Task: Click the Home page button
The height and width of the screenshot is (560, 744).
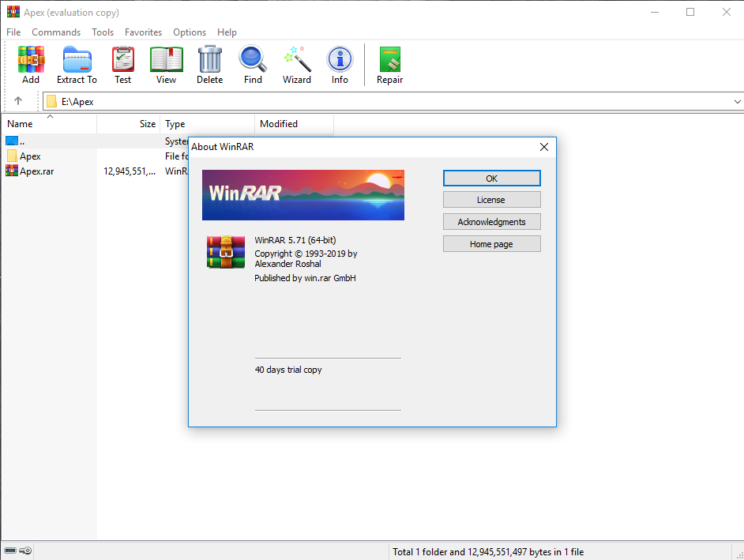Action: (491, 244)
